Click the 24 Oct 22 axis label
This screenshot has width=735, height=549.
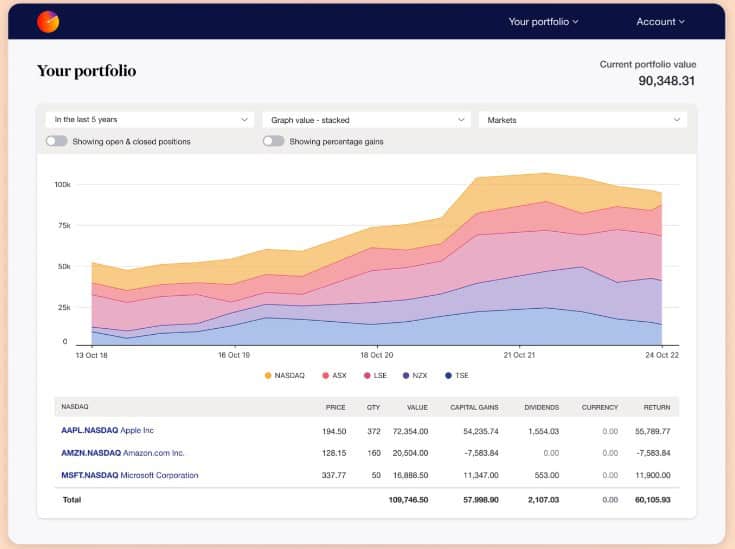[661, 355]
